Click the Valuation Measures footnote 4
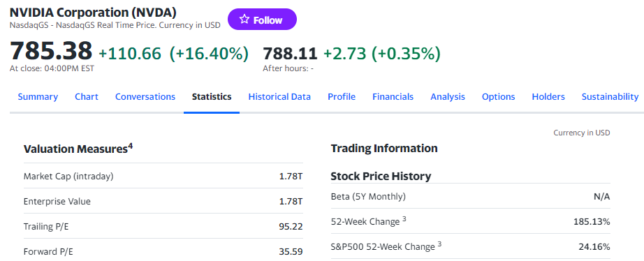The height and width of the screenshot is (261, 644). point(130,146)
